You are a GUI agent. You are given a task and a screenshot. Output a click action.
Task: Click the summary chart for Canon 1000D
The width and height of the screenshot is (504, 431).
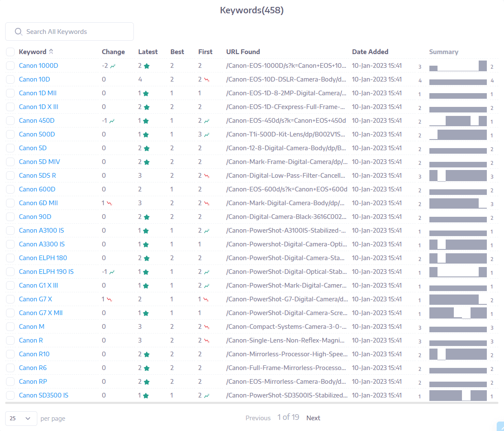click(458, 66)
